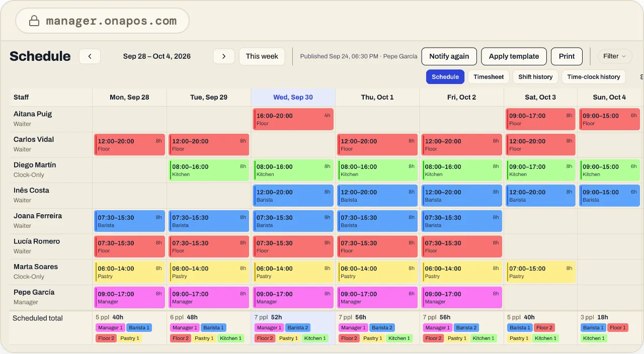Screen dimensions: 644x354
Task: Click the lock icon in address bar
Action: click(34, 21)
